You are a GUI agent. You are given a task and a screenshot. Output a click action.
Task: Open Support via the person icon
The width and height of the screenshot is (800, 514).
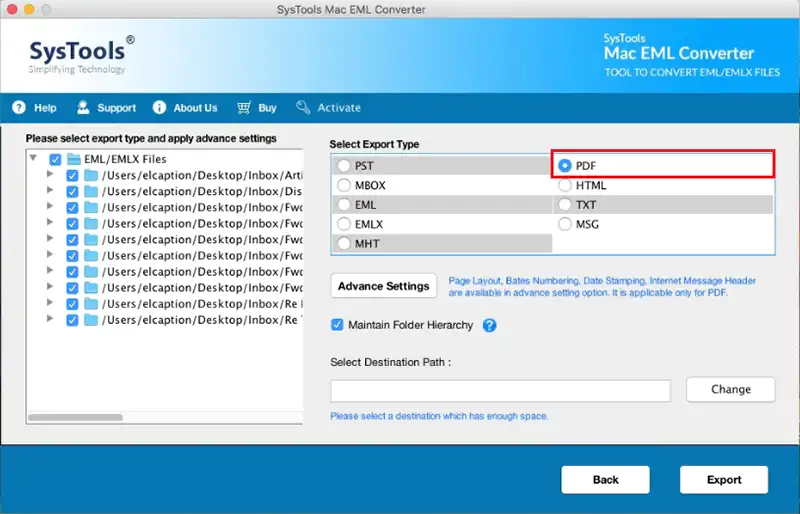83,107
